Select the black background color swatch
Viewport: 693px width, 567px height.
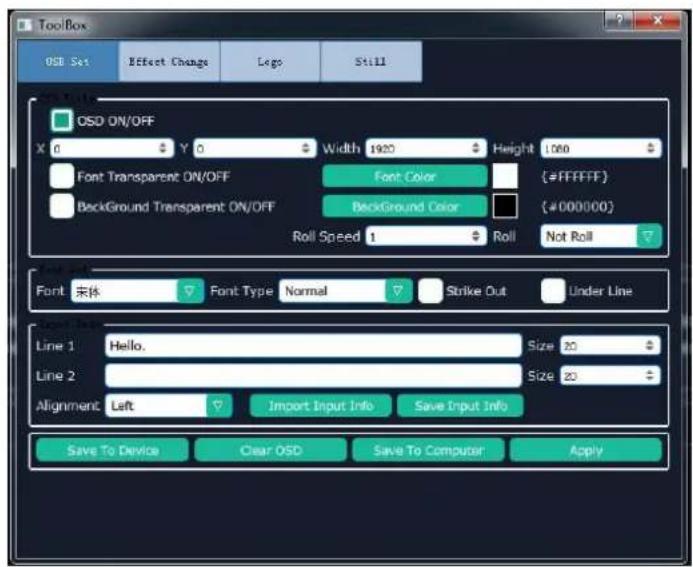tap(505, 206)
